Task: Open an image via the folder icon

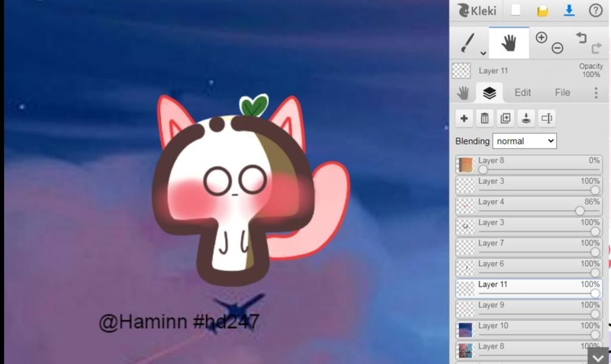Action: [542, 11]
